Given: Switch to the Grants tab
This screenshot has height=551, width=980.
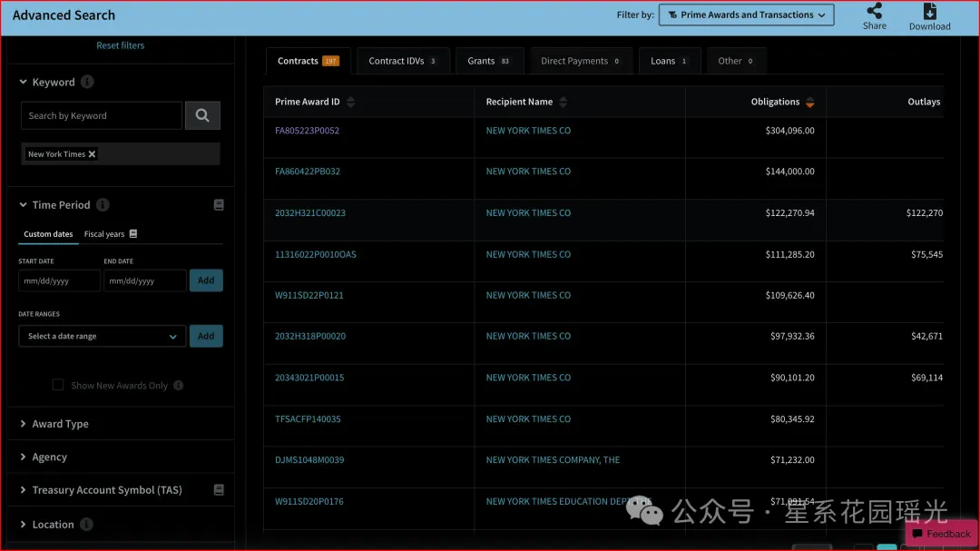Looking at the screenshot, I should (x=488, y=61).
